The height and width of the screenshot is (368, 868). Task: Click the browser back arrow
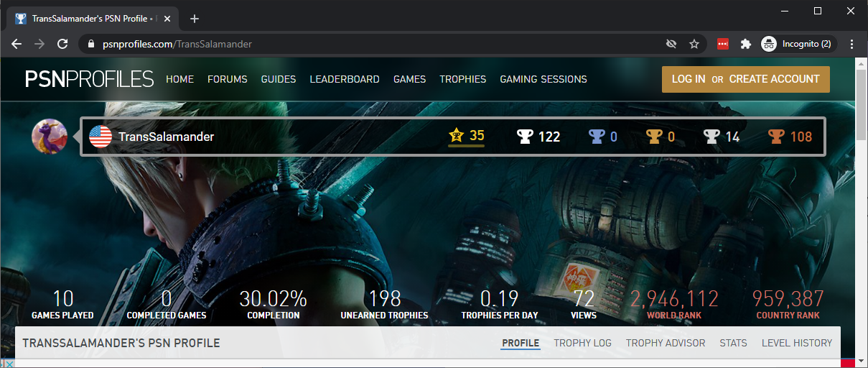(x=17, y=44)
